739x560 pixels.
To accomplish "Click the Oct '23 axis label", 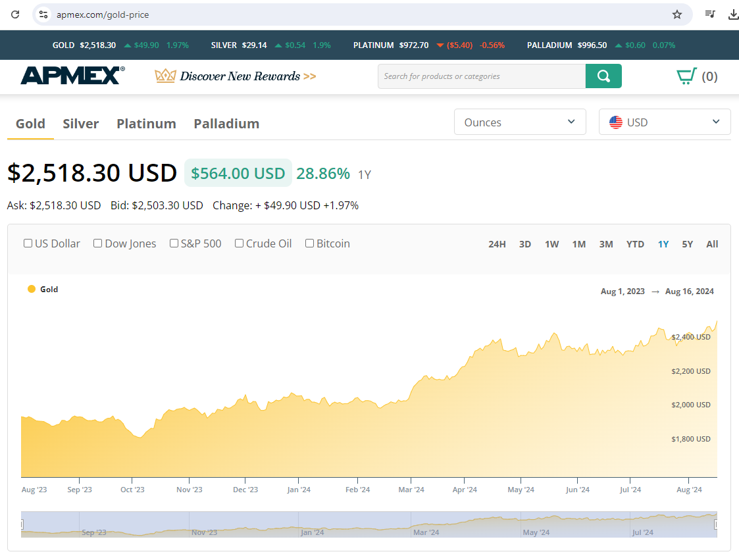I will point(132,490).
